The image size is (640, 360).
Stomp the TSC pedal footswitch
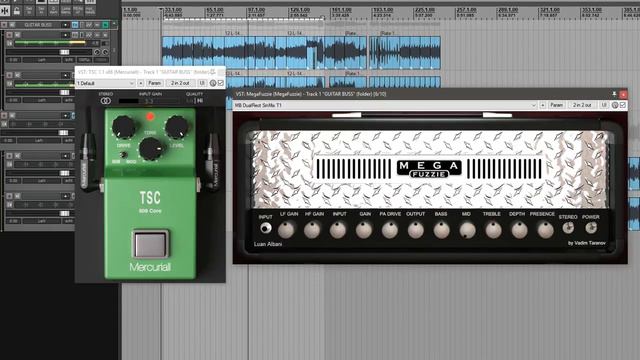pyautogui.click(x=150, y=244)
